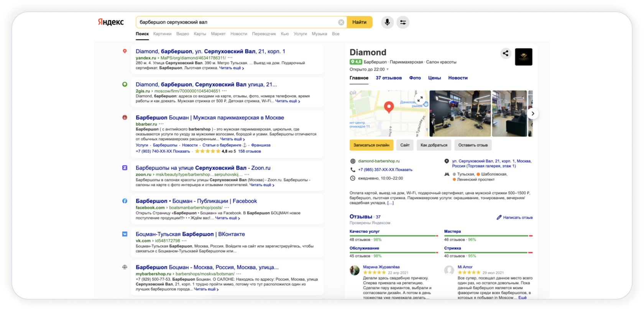Open the Diamond logo thumbnail
Image resolution: width=644 pixels, height=311 pixels.
coord(524,57)
